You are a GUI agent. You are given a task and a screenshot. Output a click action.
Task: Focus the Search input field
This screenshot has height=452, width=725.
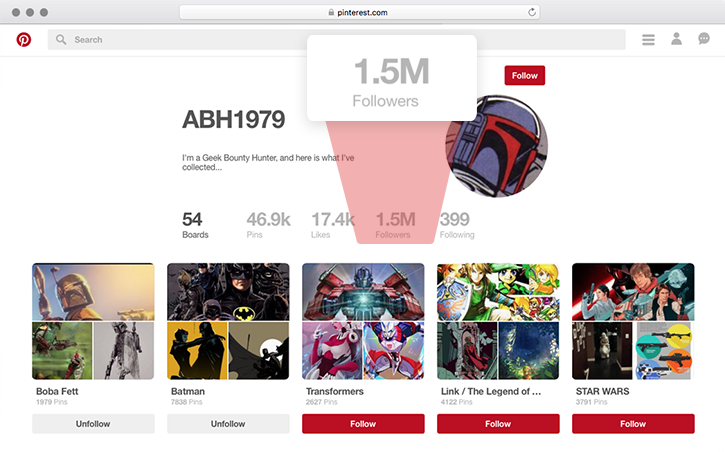(x=337, y=40)
